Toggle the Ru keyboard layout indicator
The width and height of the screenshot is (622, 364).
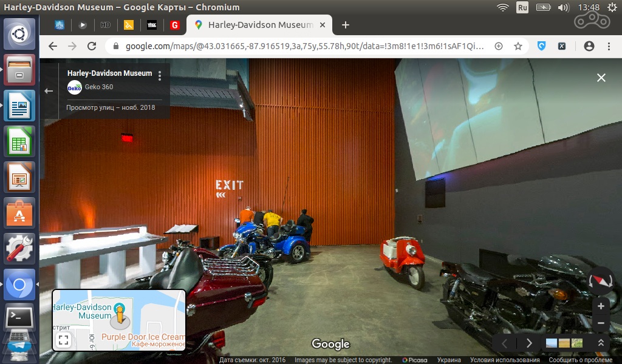(x=522, y=7)
